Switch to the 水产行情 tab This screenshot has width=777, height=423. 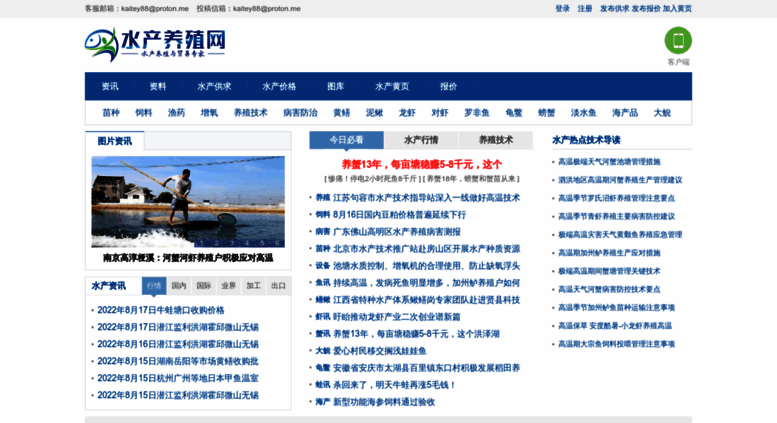[x=421, y=140]
